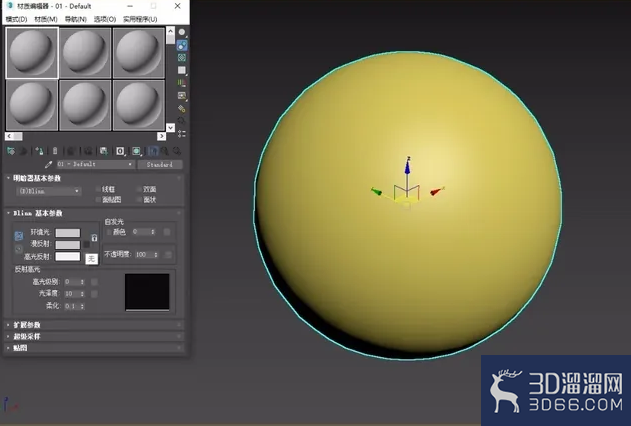Open the Material/Map Navigator icon

coord(182,134)
